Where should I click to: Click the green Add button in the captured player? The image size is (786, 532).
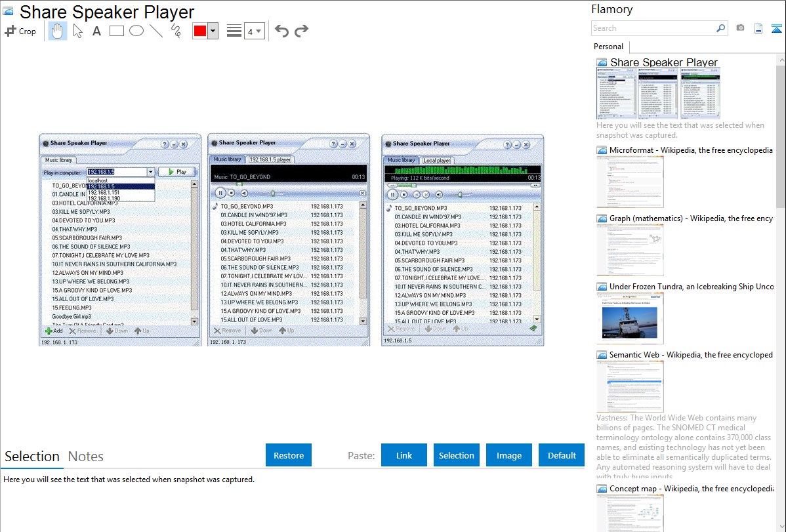[54, 331]
